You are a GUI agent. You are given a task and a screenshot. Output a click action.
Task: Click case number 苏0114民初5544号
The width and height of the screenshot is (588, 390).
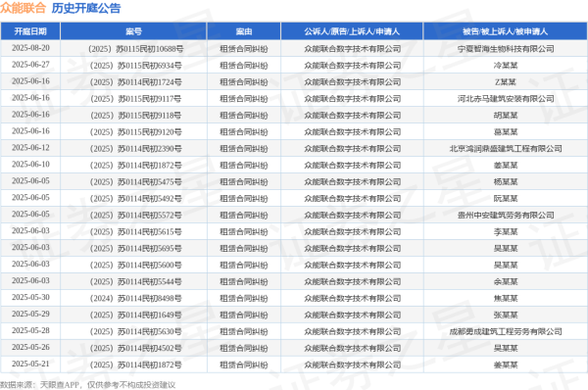(x=136, y=281)
